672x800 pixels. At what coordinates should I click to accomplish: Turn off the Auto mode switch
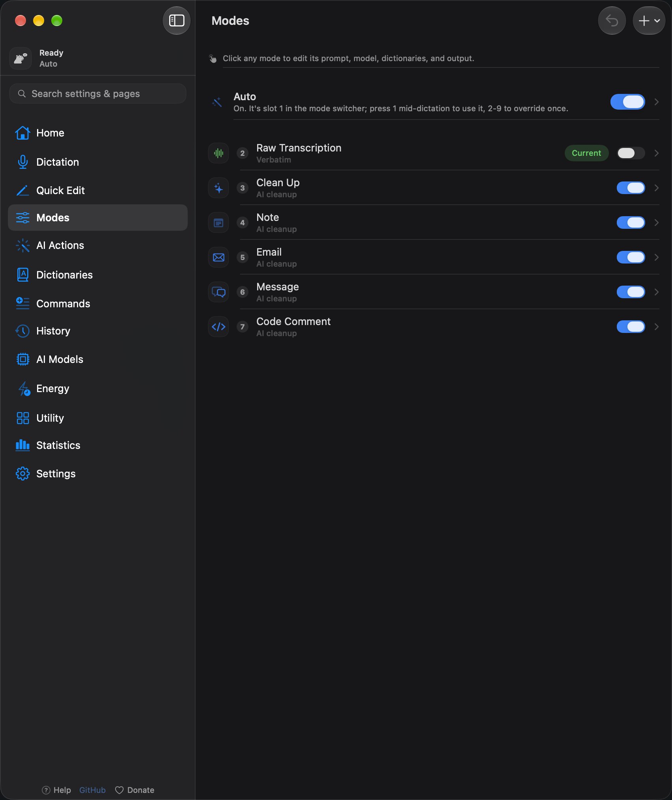coord(628,102)
